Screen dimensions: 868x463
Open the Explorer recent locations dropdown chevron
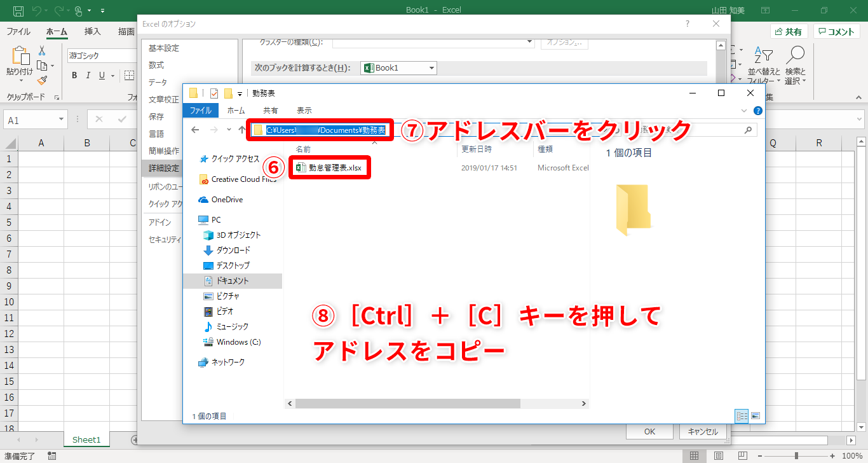point(228,130)
